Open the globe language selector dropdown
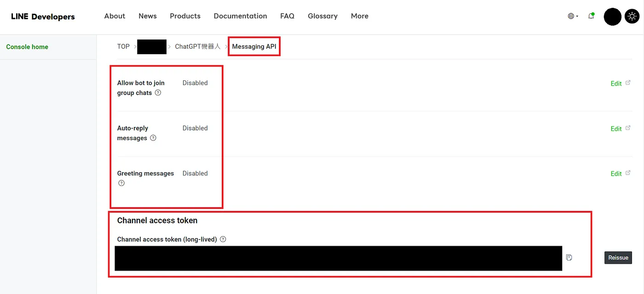 click(573, 16)
